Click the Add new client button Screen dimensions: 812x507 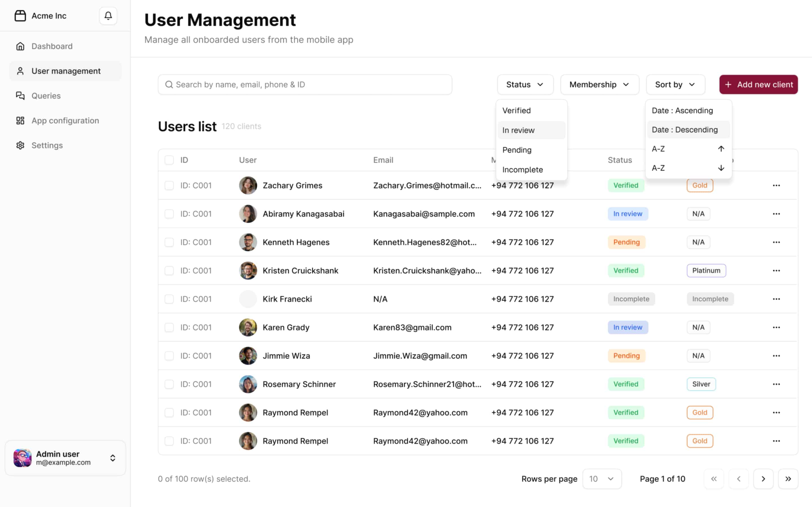tap(758, 84)
